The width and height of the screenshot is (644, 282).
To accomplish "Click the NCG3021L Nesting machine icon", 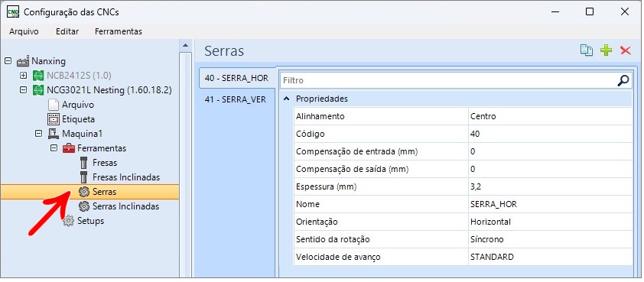I will point(38,90).
